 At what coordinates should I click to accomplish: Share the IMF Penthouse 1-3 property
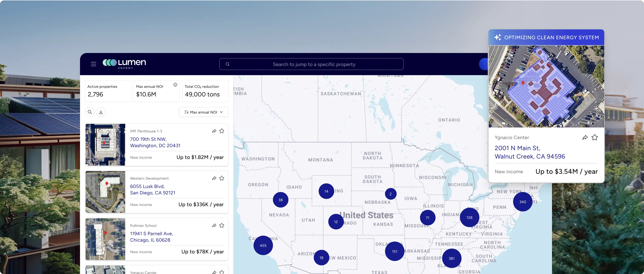pos(214,131)
